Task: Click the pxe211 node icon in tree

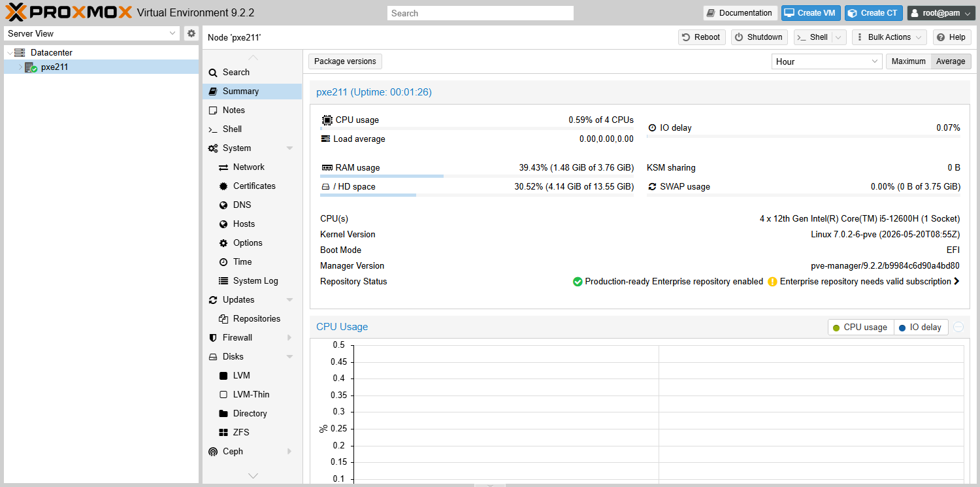Action: pyautogui.click(x=31, y=67)
